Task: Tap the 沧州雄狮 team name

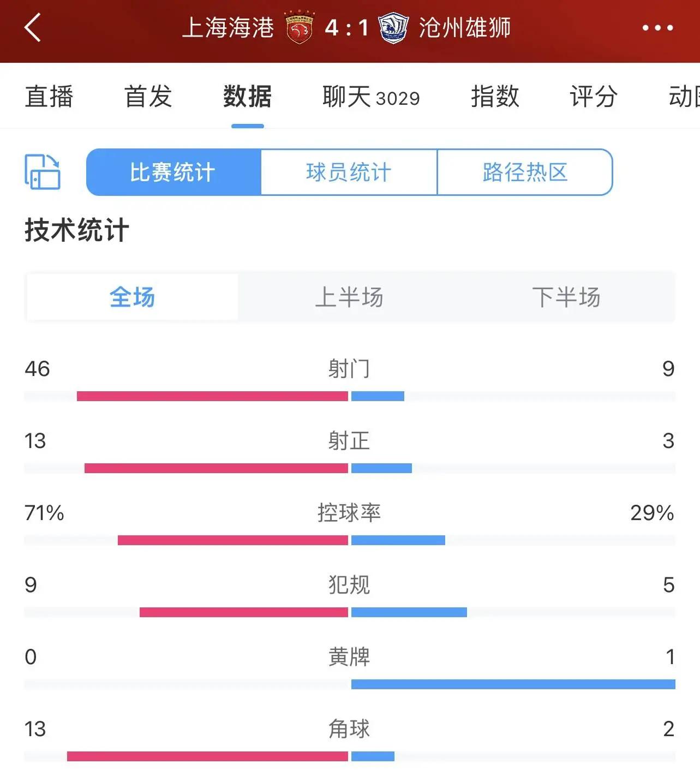Action: coord(465,28)
